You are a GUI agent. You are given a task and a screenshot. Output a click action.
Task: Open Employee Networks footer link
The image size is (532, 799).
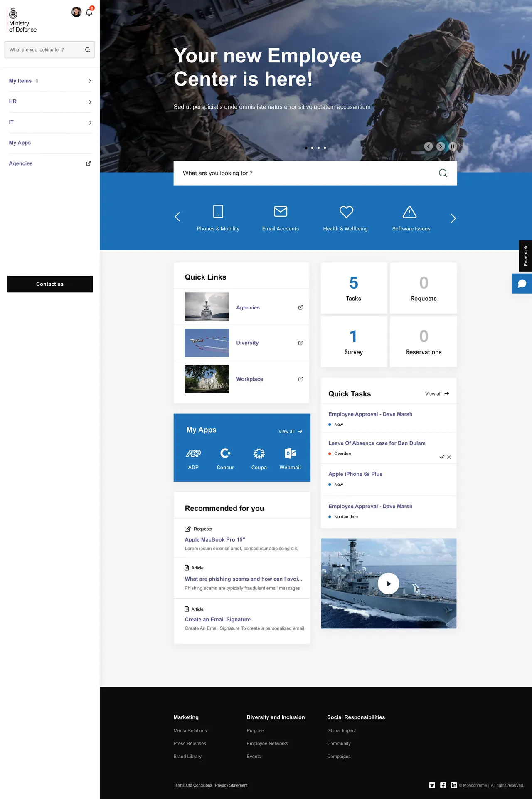coord(267,744)
